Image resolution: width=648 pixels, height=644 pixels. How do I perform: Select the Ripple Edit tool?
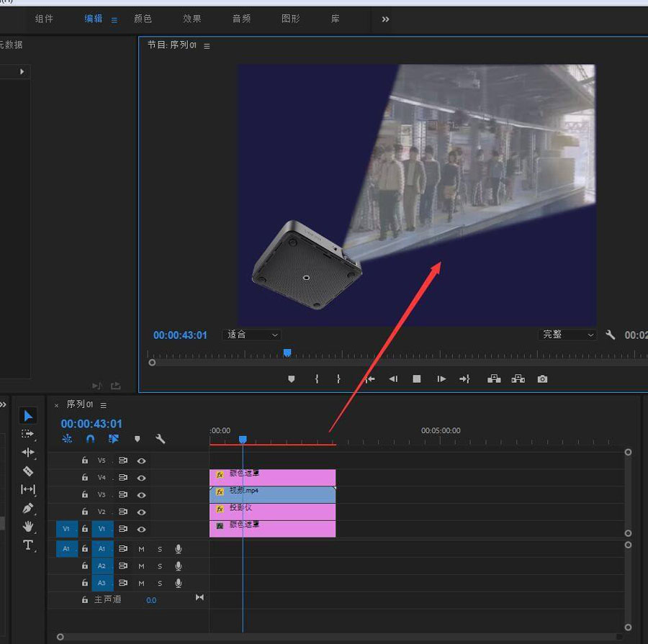click(x=28, y=453)
